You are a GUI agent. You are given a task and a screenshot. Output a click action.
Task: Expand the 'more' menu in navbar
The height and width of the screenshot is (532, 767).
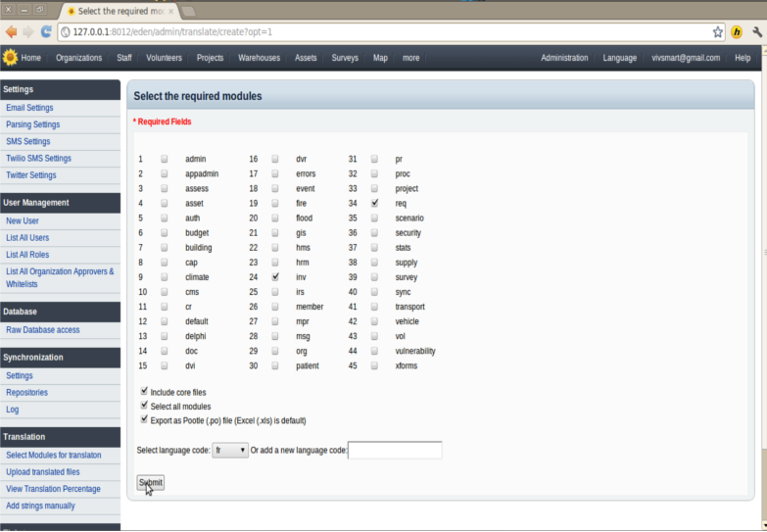tap(410, 58)
